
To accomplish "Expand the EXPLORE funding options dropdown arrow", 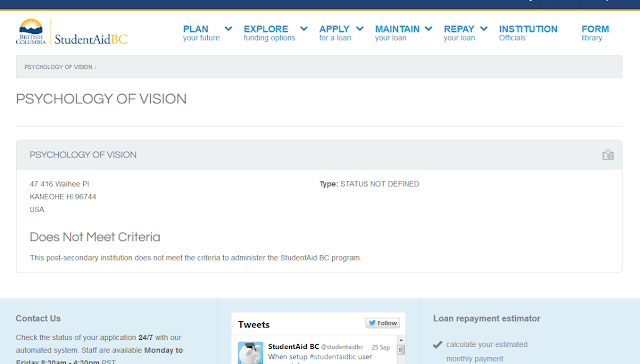I will 304,29.
